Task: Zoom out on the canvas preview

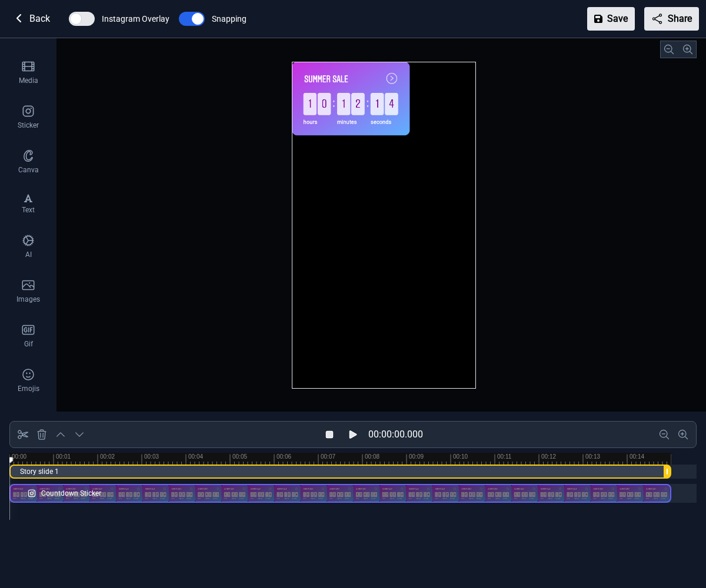Action: pos(669,49)
